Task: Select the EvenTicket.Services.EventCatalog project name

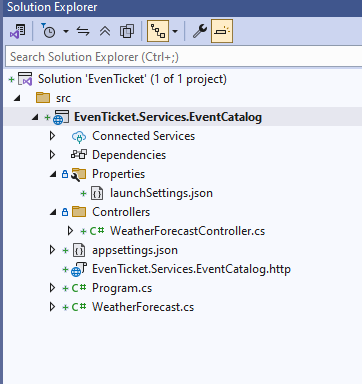Action: (x=168, y=117)
